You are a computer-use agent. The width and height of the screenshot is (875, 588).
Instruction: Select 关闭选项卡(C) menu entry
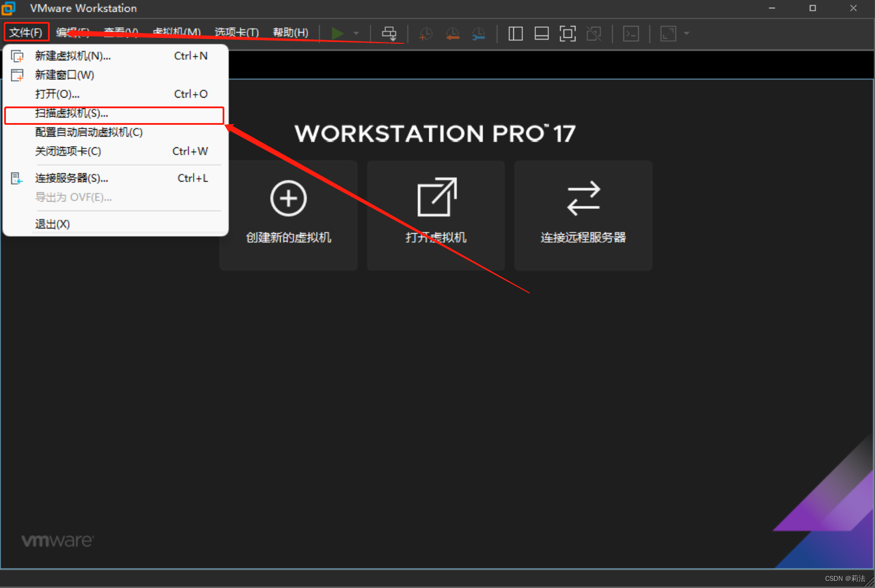coord(115,151)
